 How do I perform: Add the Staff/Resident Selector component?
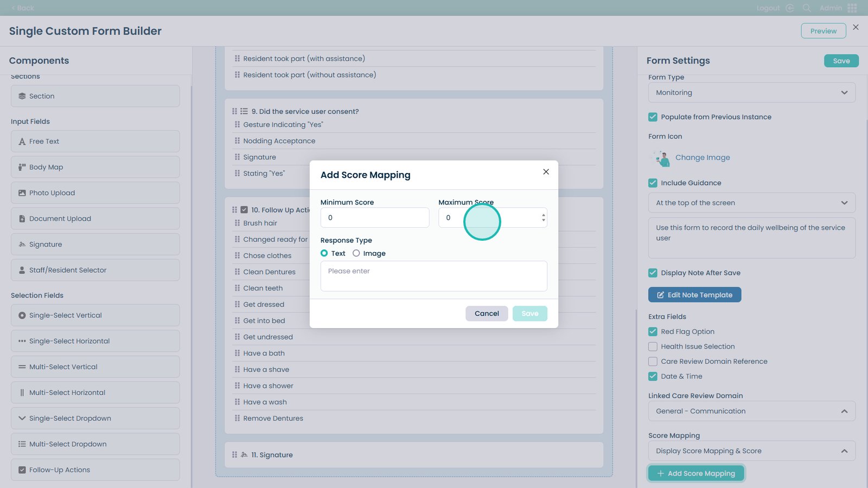(x=95, y=270)
